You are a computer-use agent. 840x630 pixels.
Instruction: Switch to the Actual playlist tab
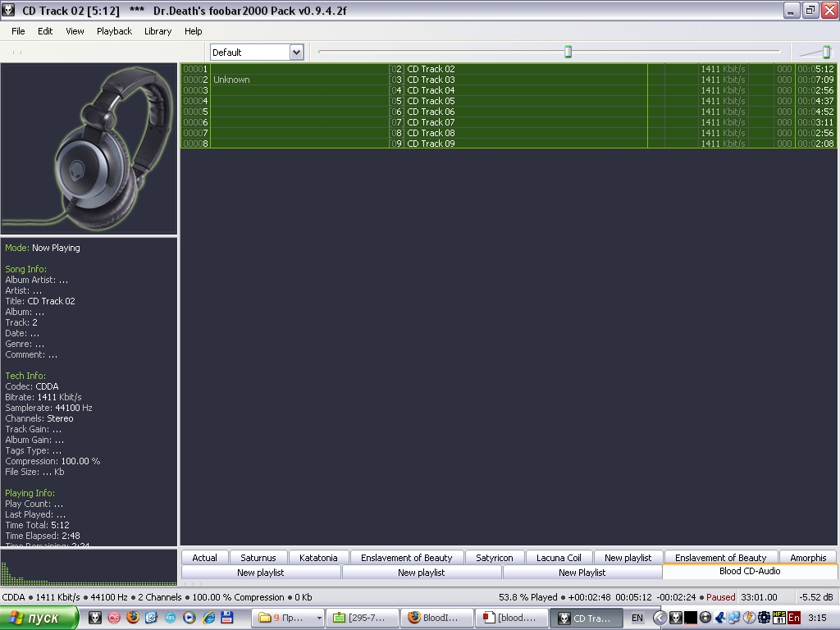pyautogui.click(x=204, y=558)
